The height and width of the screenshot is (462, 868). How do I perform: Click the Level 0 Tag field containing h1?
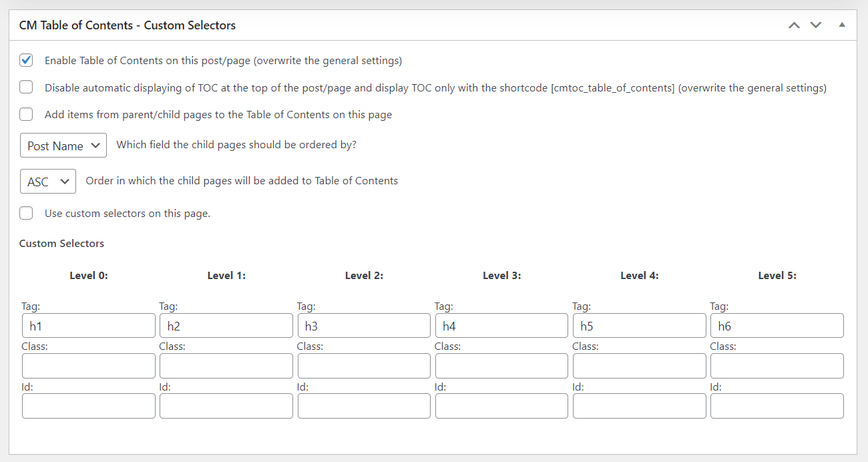89,326
